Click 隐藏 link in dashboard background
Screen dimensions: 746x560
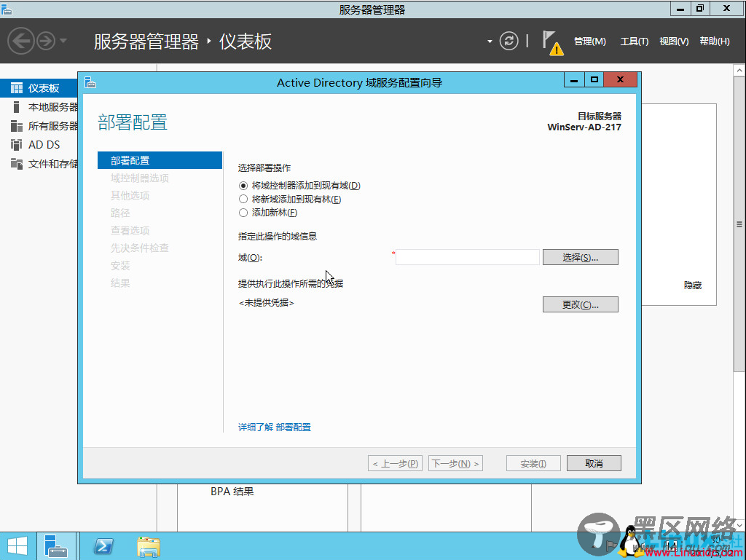click(x=693, y=285)
